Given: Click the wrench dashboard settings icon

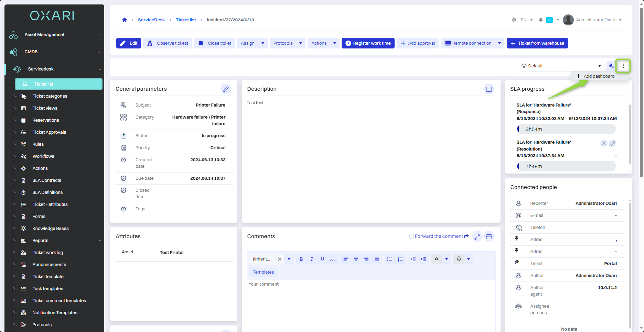Looking at the screenshot, I should (x=611, y=66).
